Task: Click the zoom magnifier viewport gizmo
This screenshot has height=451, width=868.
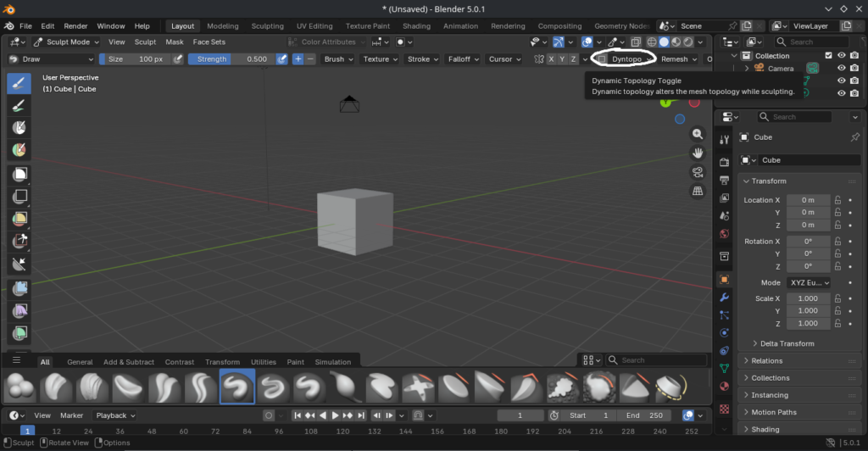Action: [698, 134]
